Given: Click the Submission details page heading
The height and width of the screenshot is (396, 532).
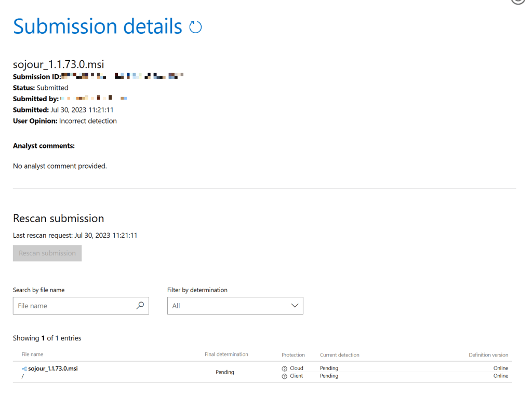Looking at the screenshot, I should tap(98, 26).
